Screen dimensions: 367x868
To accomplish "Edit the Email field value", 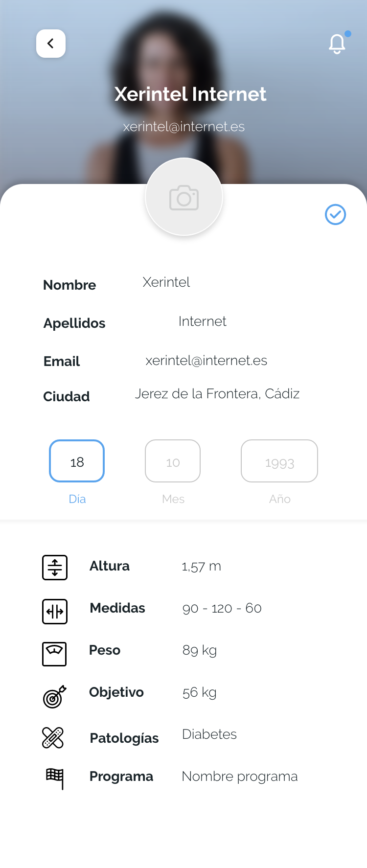I will tap(206, 361).
